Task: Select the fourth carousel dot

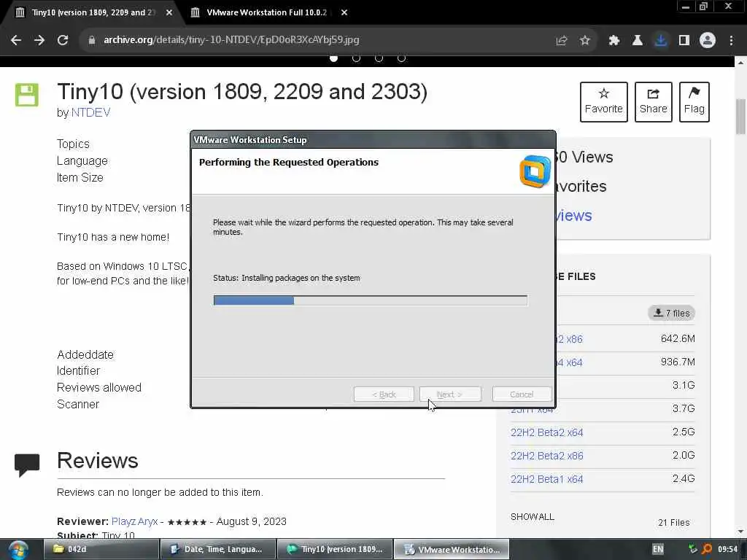Action: tap(402, 58)
